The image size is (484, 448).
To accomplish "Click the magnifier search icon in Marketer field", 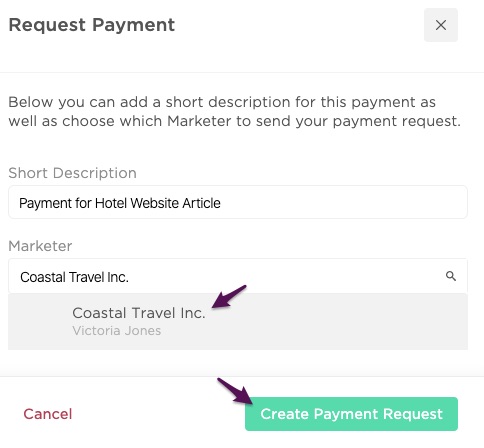I will pos(451,276).
